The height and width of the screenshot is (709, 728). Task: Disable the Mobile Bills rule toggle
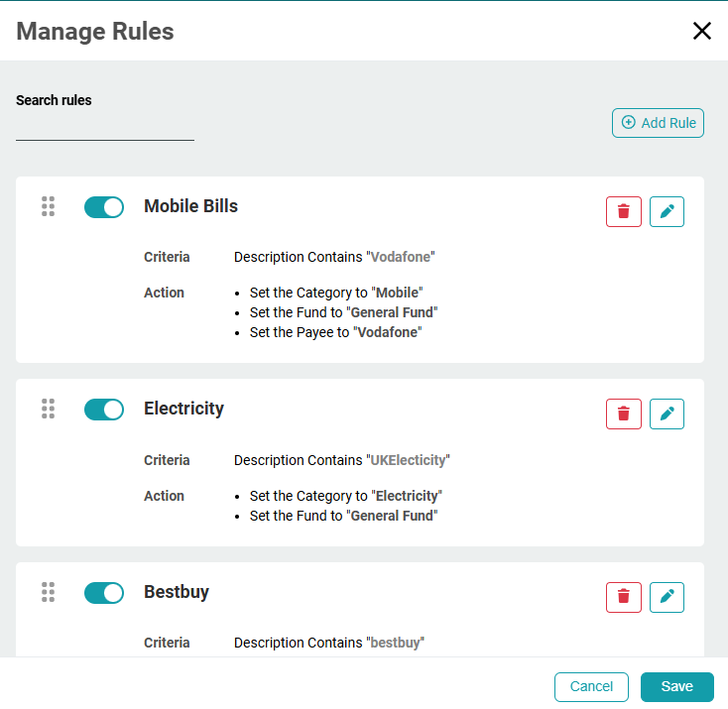pyautogui.click(x=104, y=206)
